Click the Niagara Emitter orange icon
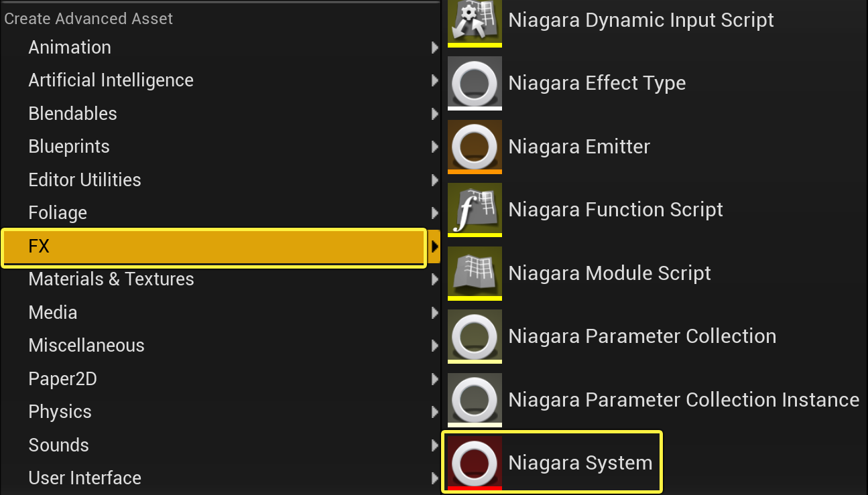 coord(475,147)
